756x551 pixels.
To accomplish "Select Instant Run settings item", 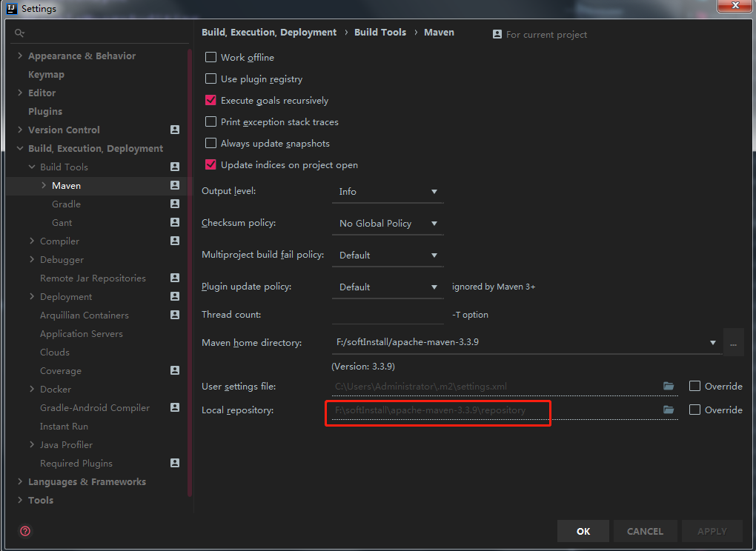I will click(x=64, y=427).
